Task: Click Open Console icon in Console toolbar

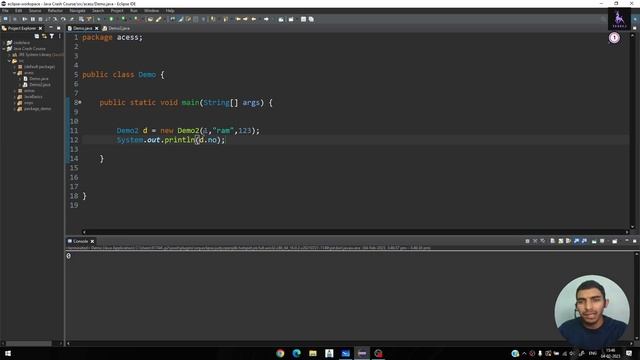Action: click(x=615, y=241)
